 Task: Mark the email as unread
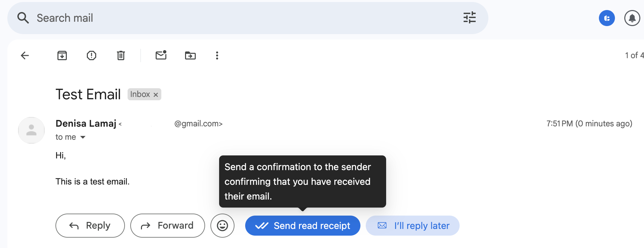161,55
